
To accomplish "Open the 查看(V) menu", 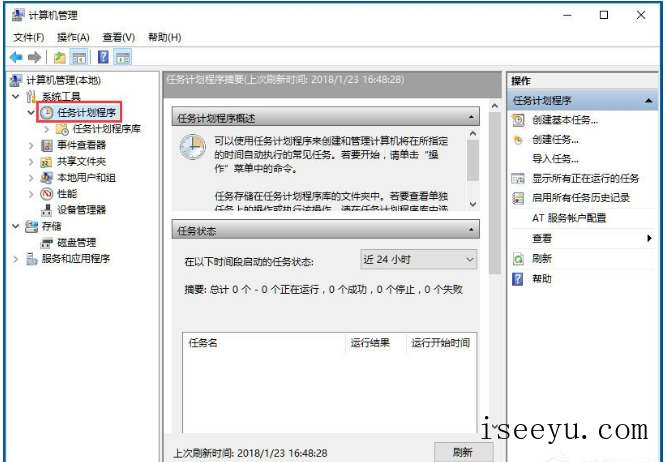I will pyautogui.click(x=119, y=37).
